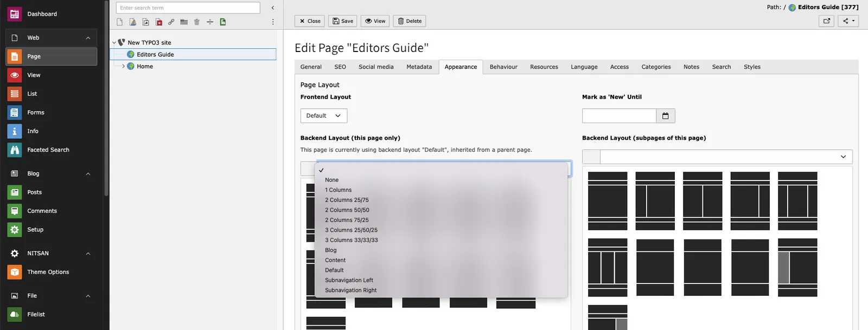The height and width of the screenshot is (330, 868).
Task: Click the Delete button
Action: 410,21
